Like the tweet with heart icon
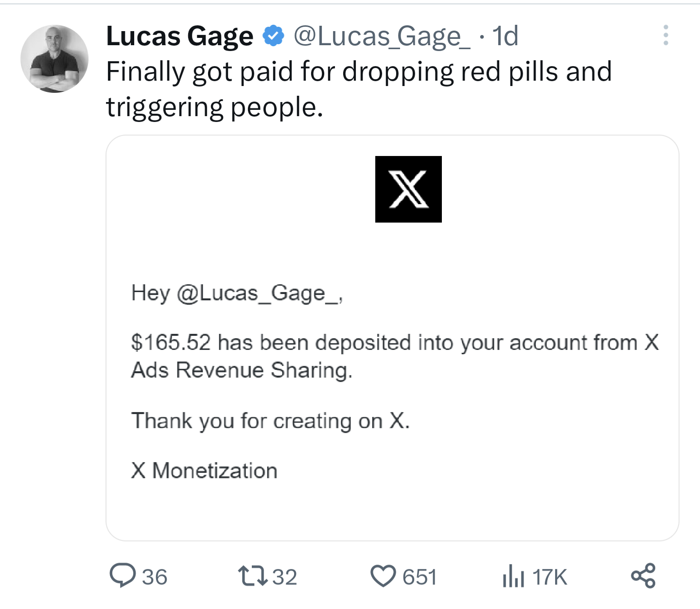Viewport: 700px width, 609px height. coord(384,576)
